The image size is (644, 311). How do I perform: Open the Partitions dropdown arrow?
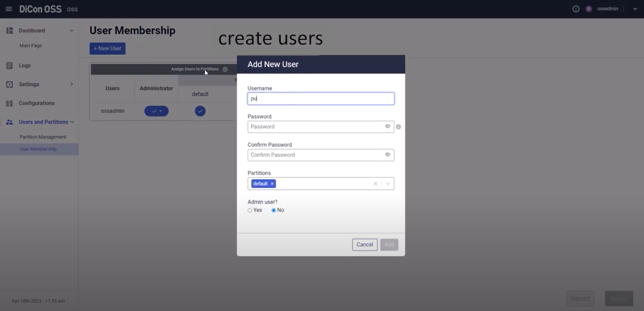tap(388, 184)
